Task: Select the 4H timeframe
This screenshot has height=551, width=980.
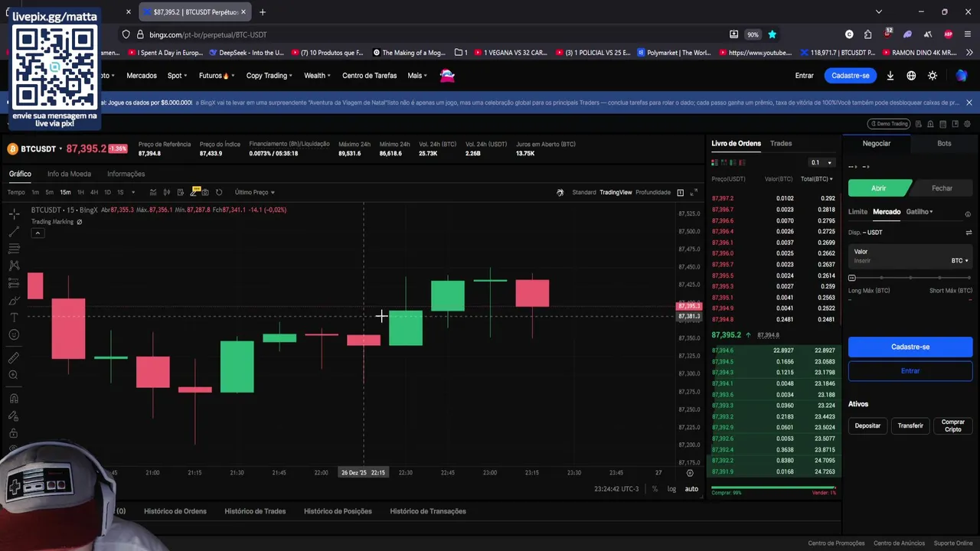Action: (x=94, y=192)
